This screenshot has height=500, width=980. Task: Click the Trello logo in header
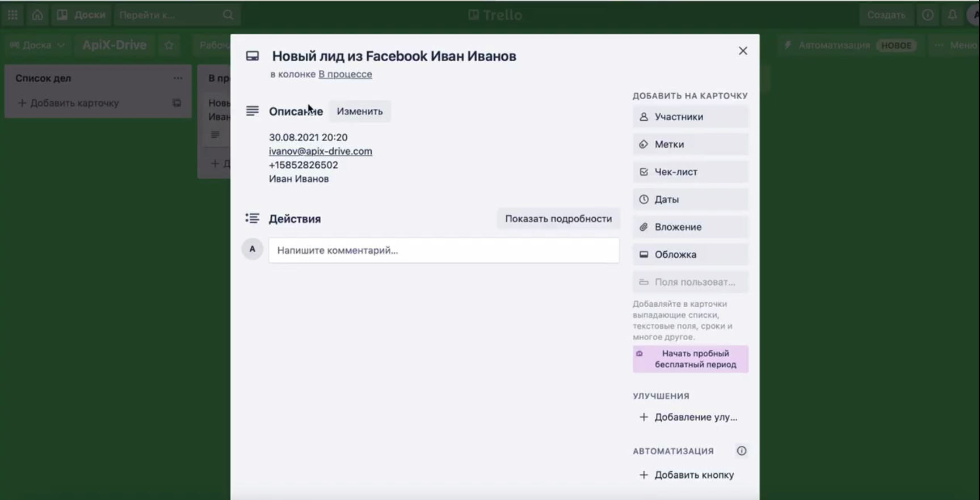click(x=495, y=15)
